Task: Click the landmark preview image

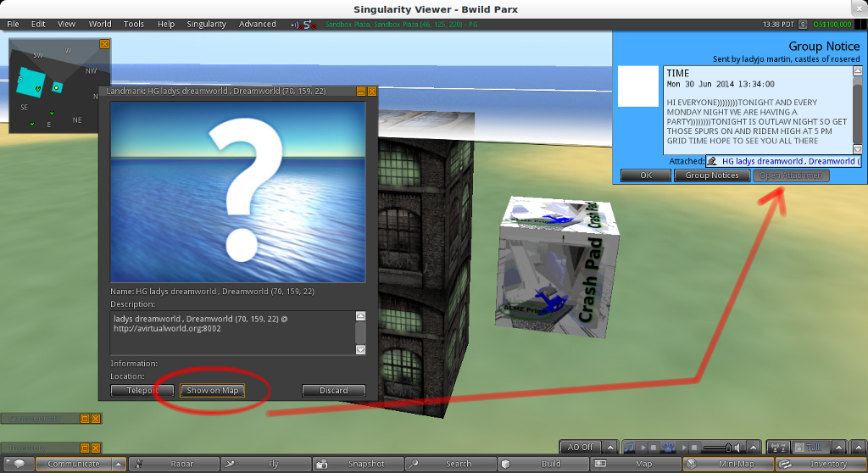Action: tap(237, 192)
